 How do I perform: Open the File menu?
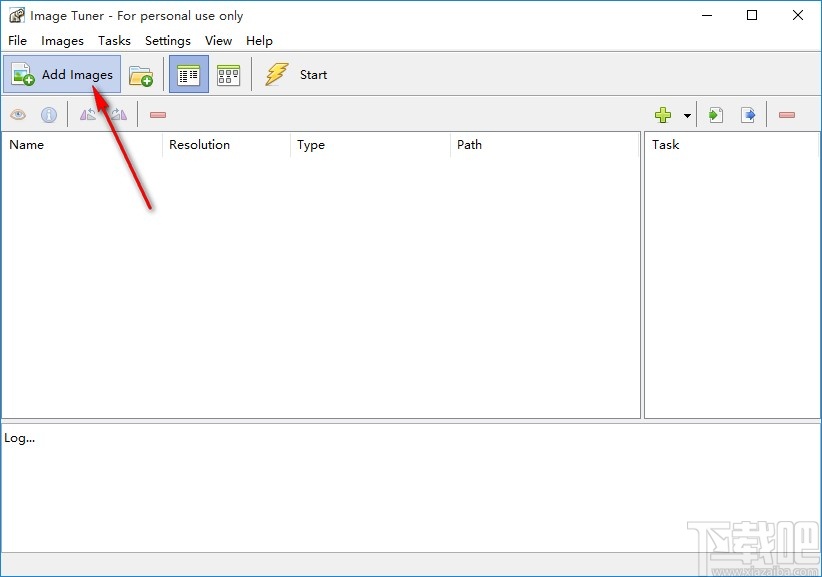(17, 41)
